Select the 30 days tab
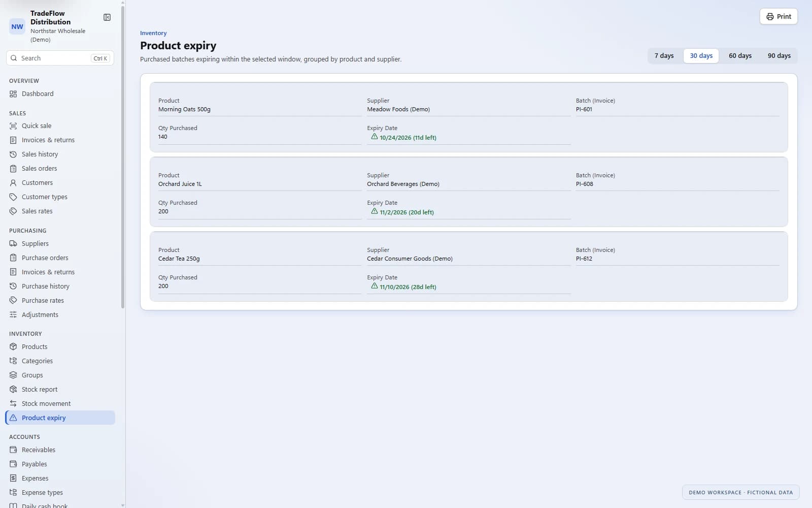Screen dimensions: 812x508 701,56
